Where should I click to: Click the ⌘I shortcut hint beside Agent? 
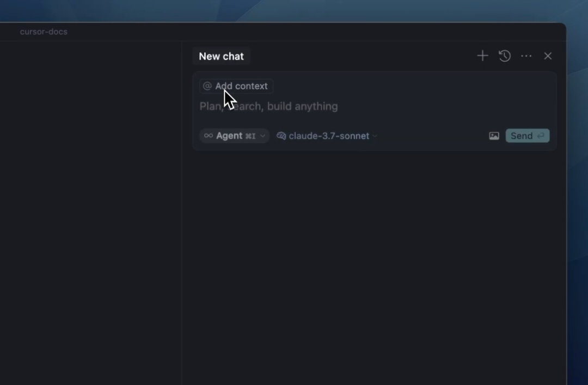pyautogui.click(x=250, y=136)
